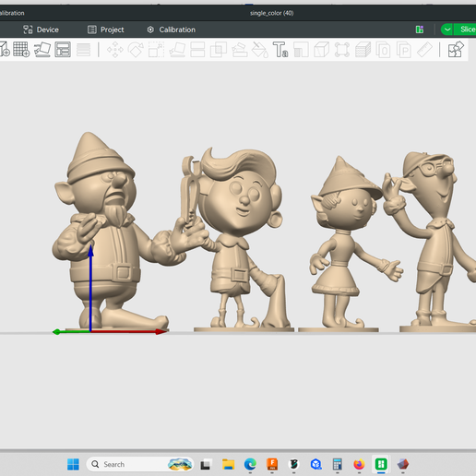
Task: Click the Arrange all objects icon
Action: [63, 50]
